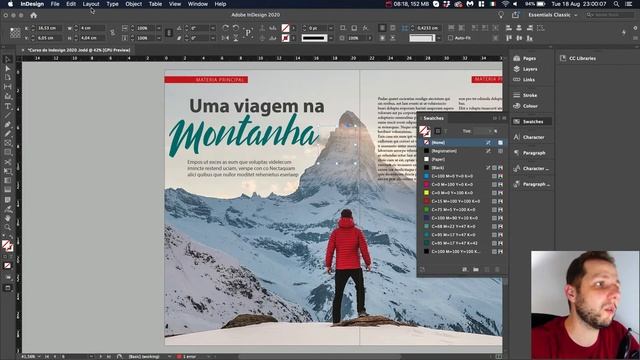
Task: Select the Zoom tool
Action: pos(7,227)
